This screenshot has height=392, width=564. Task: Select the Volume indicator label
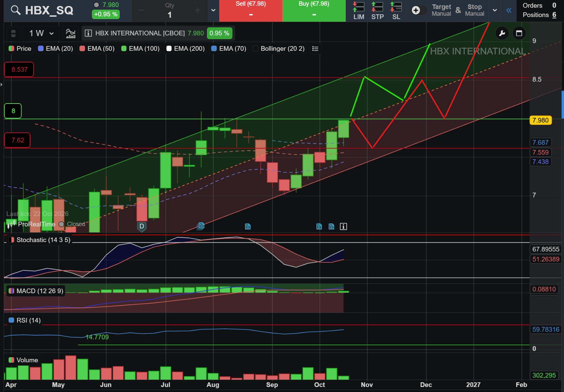pos(23,360)
